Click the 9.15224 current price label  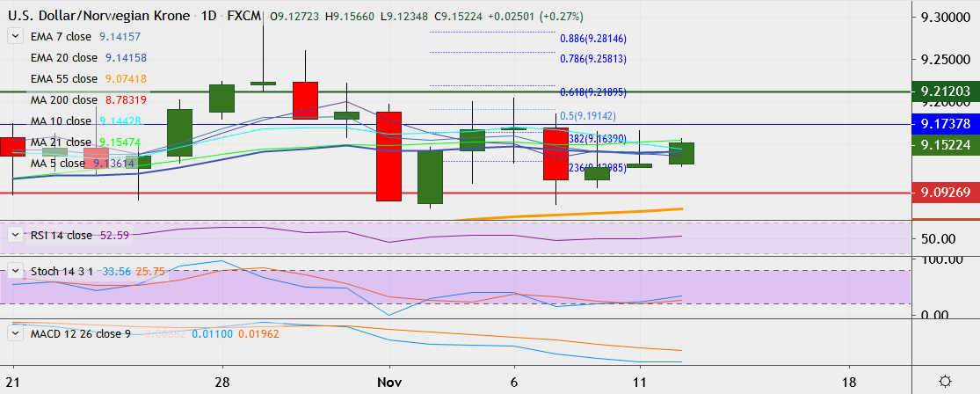[945, 146]
